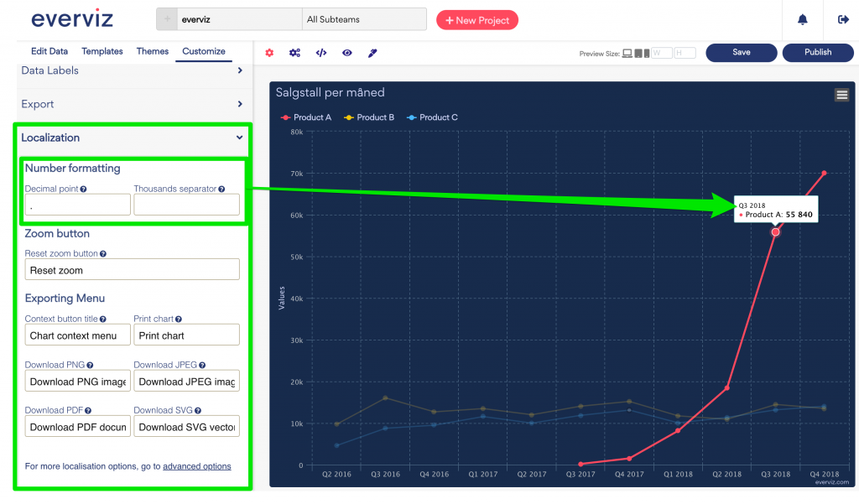This screenshot has height=504, width=859.
Task: Choose desktop preview size icon
Action: 627,53
